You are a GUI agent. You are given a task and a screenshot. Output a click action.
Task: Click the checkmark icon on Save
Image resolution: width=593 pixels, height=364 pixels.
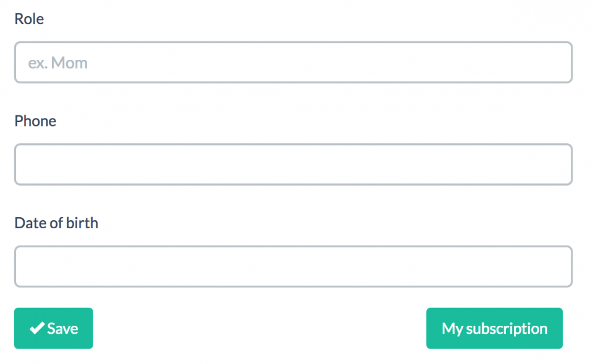[37, 328]
